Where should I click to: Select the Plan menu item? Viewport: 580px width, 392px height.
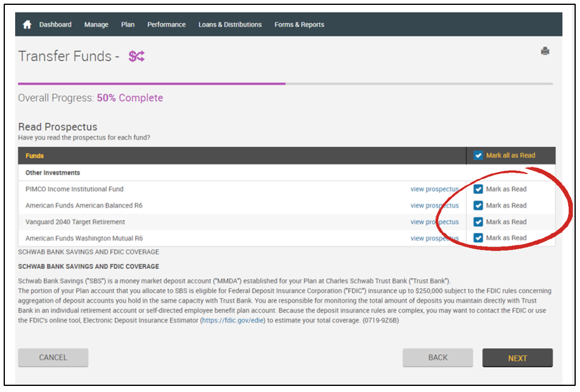(128, 25)
